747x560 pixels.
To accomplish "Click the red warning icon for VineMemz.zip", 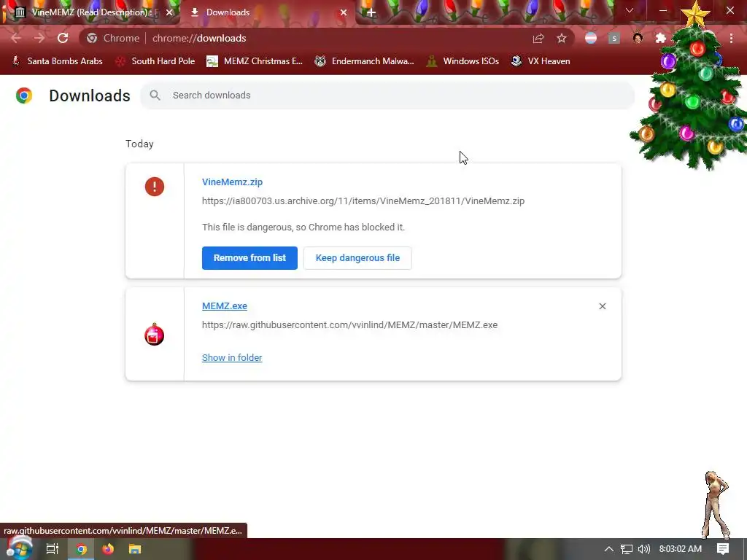I will 155,187.
